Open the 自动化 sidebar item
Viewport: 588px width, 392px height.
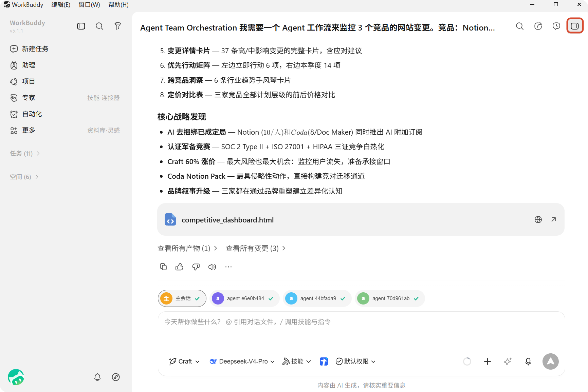point(26,114)
